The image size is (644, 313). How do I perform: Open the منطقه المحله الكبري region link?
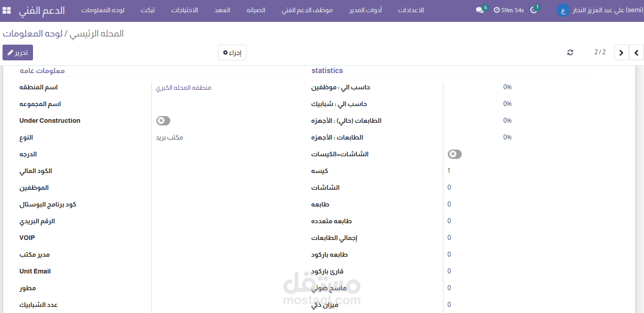183,87
